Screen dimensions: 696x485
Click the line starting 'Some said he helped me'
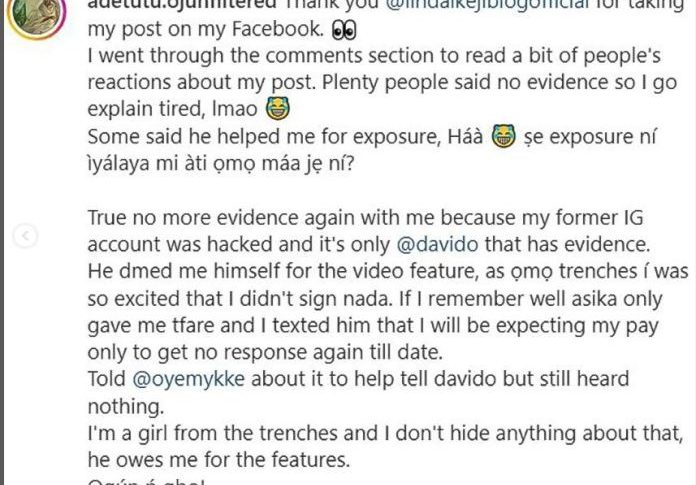[x=372, y=137]
